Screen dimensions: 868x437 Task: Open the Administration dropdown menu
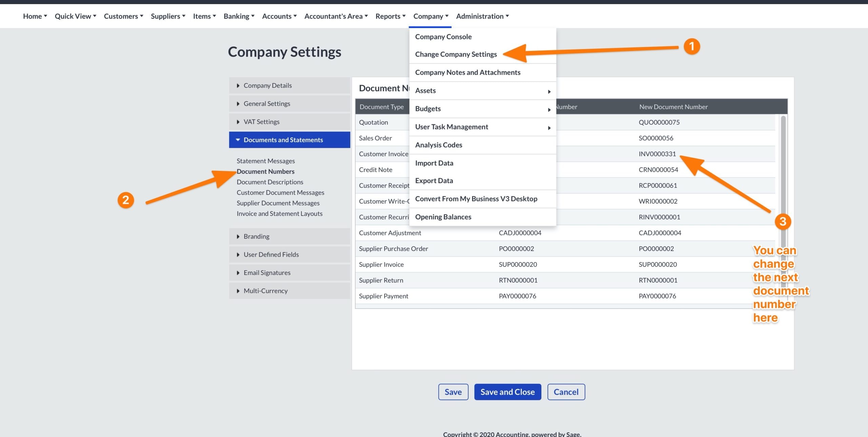click(482, 16)
